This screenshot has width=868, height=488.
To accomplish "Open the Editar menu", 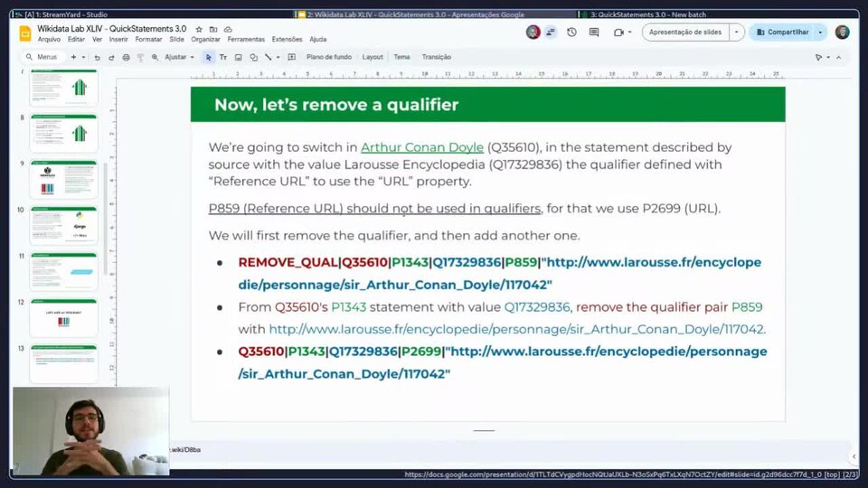I will 76,39.
